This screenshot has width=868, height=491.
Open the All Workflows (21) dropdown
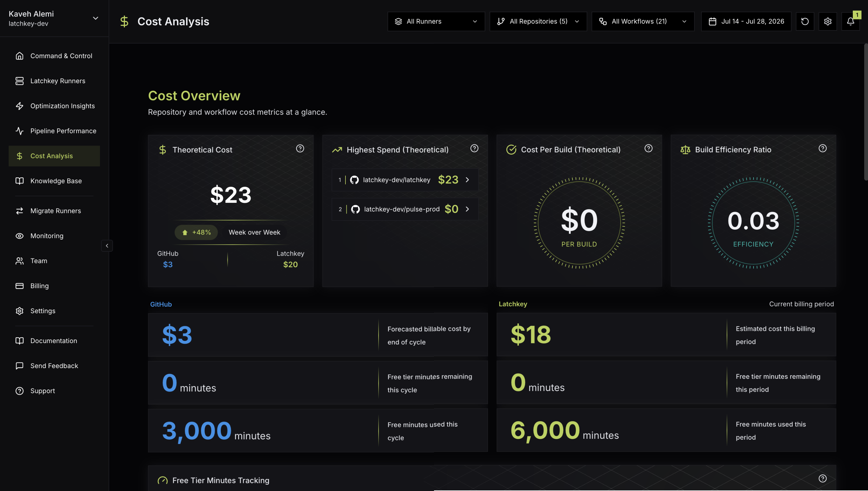click(643, 21)
